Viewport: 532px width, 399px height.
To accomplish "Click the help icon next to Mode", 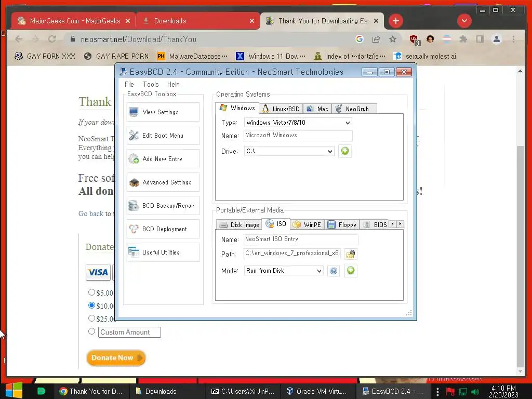I will click(x=334, y=271).
